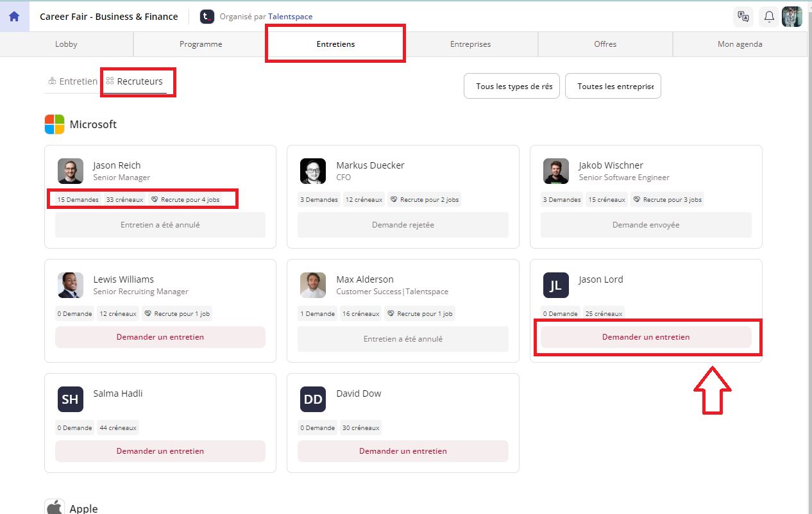This screenshot has height=514, width=812.
Task: Click the name Jason Reich
Action: click(x=117, y=165)
